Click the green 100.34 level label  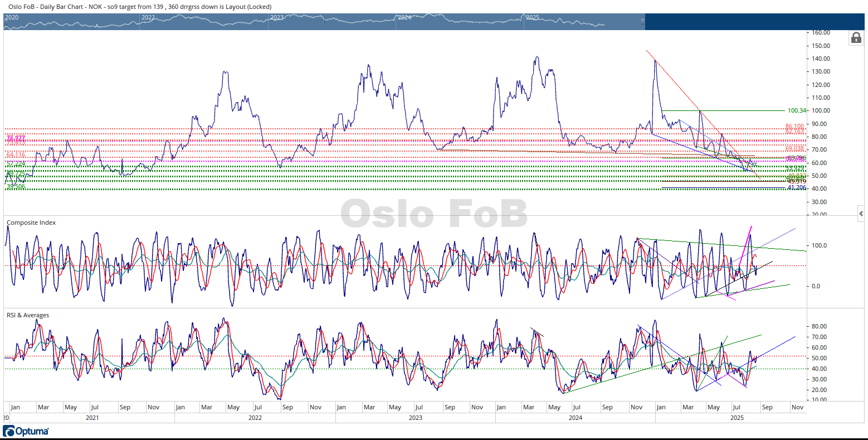[x=796, y=110]
